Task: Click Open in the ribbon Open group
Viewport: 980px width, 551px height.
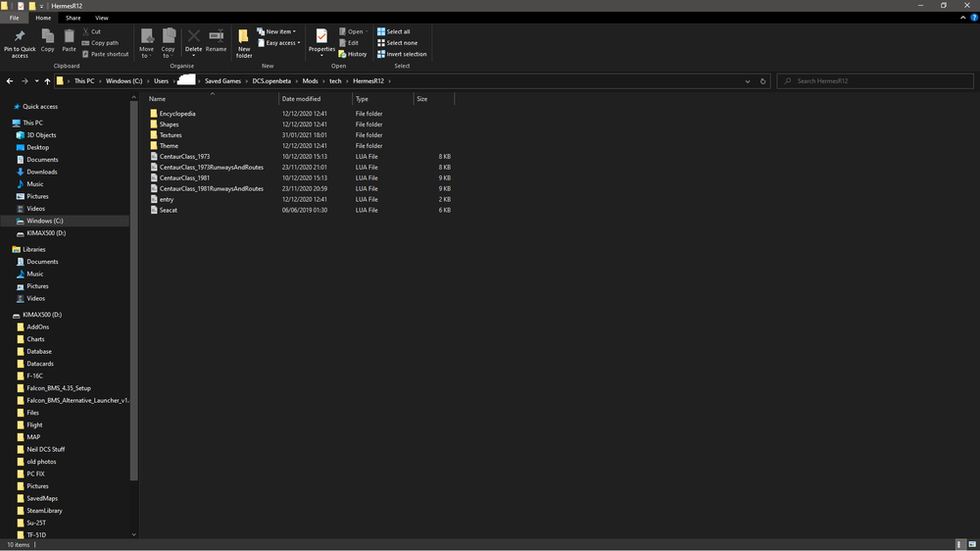Action: click(x=353, y=31)
